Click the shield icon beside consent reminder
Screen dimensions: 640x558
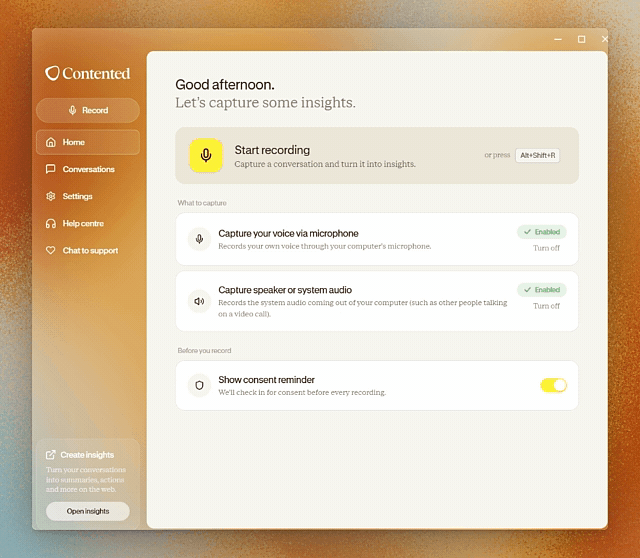(x=199, y=385)
